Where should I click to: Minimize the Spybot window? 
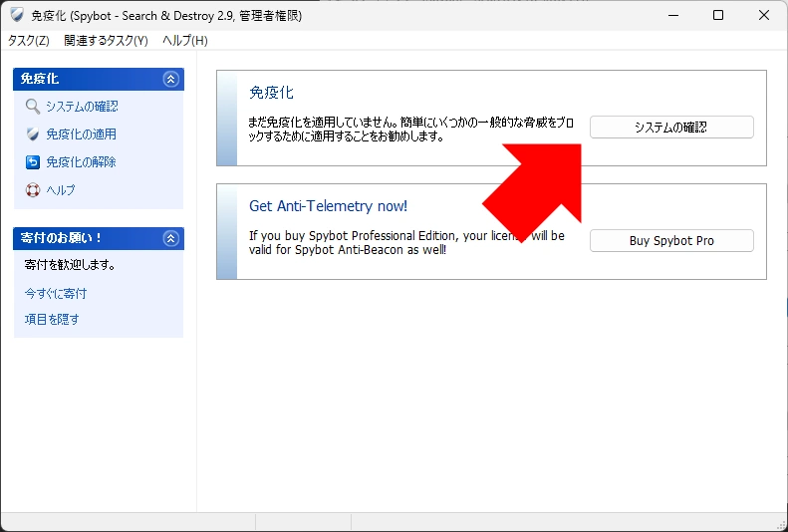pos(672,15)
